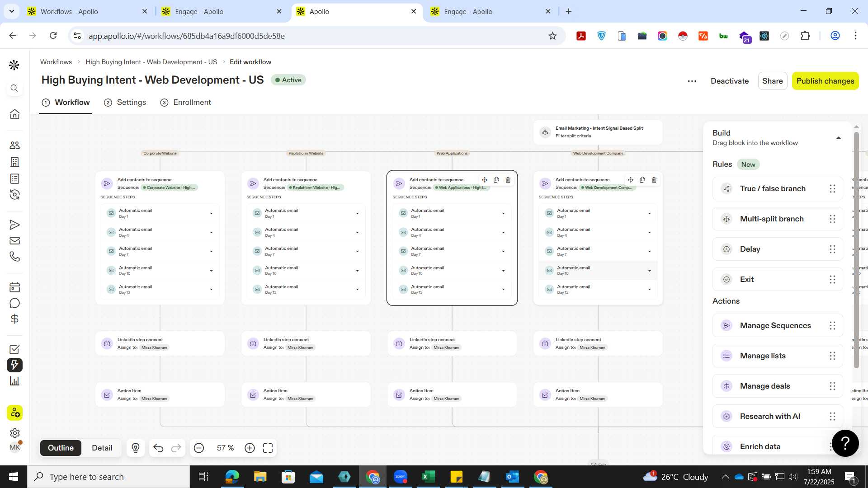Image resolution: width=868 pixels, height=488 pixels.
Task: Collapse the Build panel
Action: coord(839,138)
